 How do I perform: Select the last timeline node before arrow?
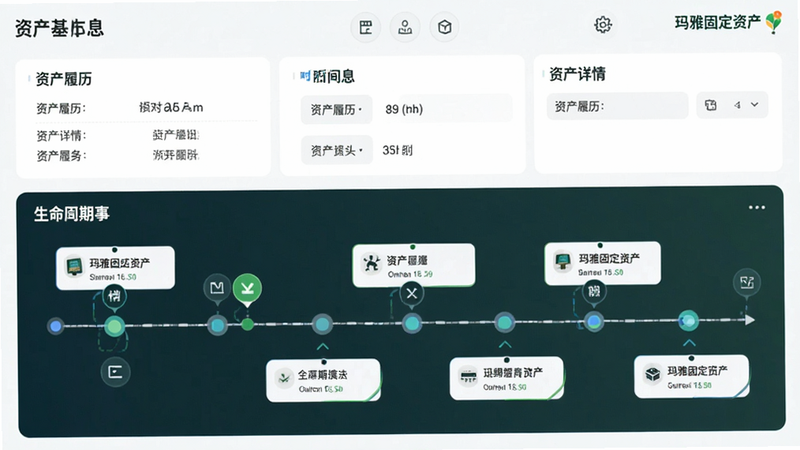(688, 321)
